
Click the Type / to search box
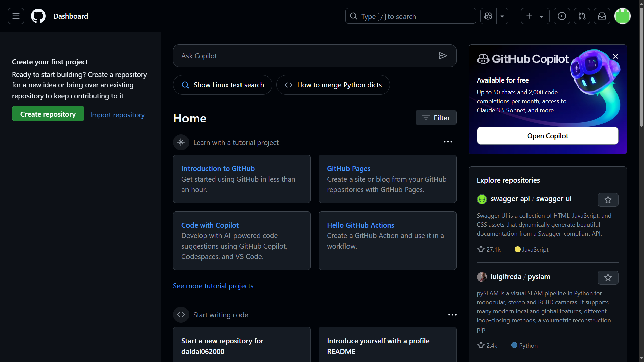click(x=411, y=16)
